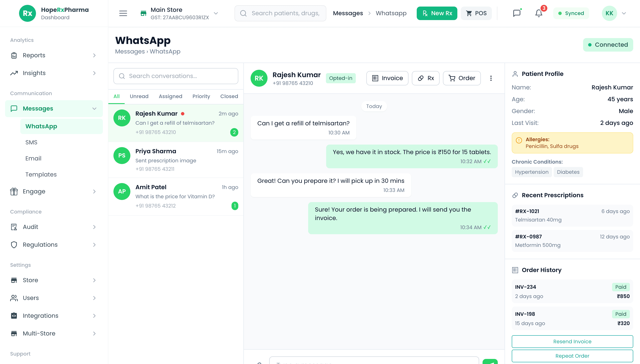Viewport: 640px width, 364px height.
Task: Click the New Rx button
Action: pyautogui.click(x=437, y=13)
